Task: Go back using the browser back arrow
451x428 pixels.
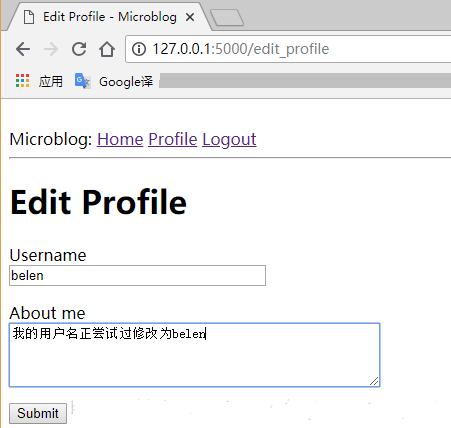Action: click(x=23, y=49)
